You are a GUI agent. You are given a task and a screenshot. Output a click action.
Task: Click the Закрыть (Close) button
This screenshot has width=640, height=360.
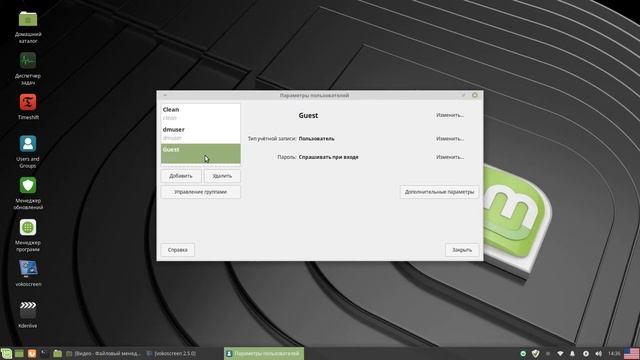coord(462,250)
